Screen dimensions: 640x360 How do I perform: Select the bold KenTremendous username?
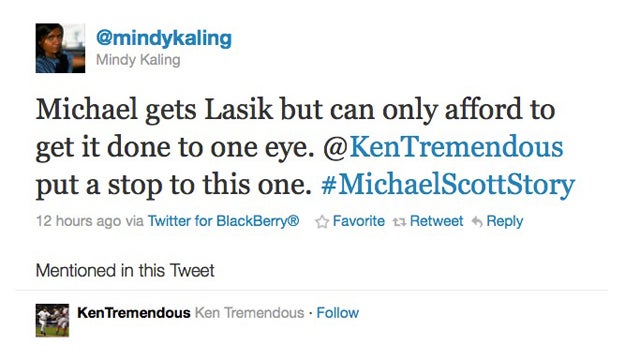tap(133, 313)
